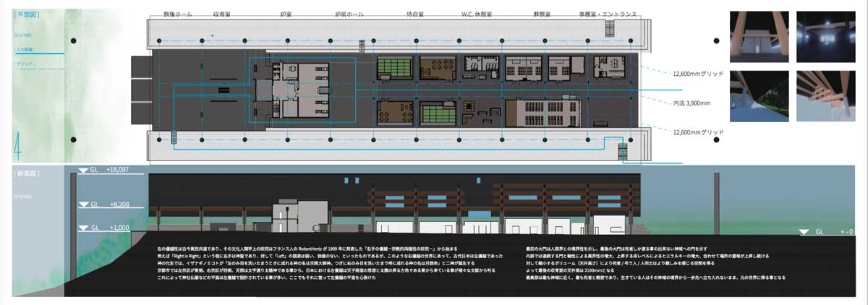Viewport: 868px width, 305px height.
Task: Click the GL +8,208 level marker triangle
Action: 83,206
